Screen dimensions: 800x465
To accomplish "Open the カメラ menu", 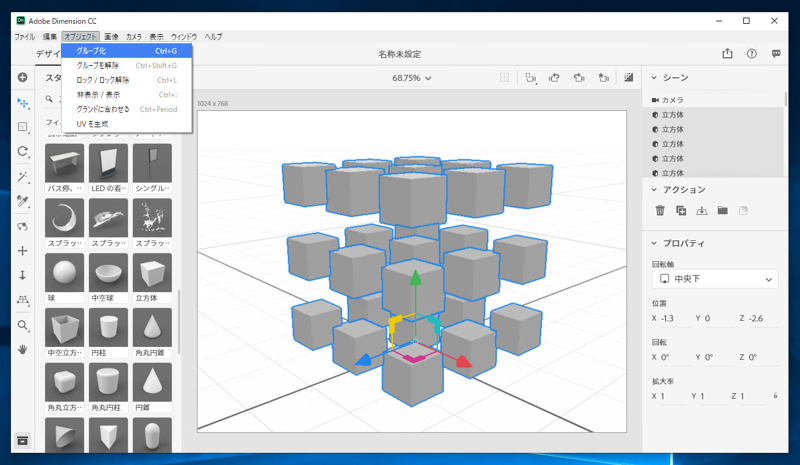I will (x=134, y=37).
